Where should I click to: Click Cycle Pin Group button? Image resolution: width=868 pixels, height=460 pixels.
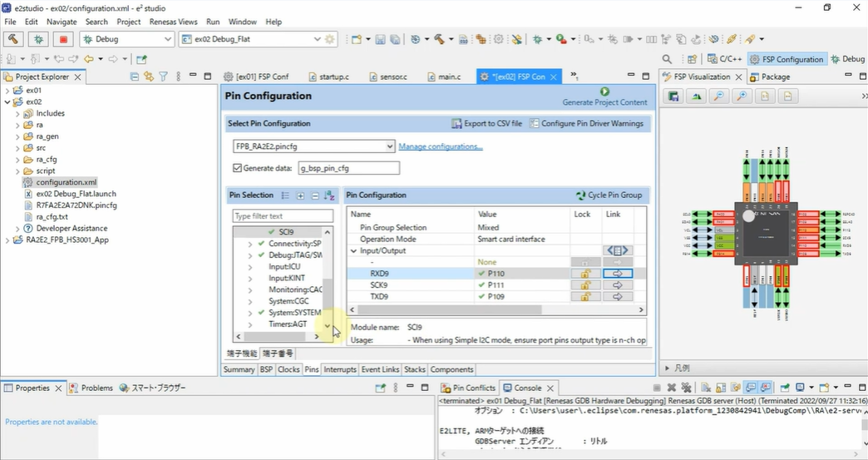click(x=609, y=195)
